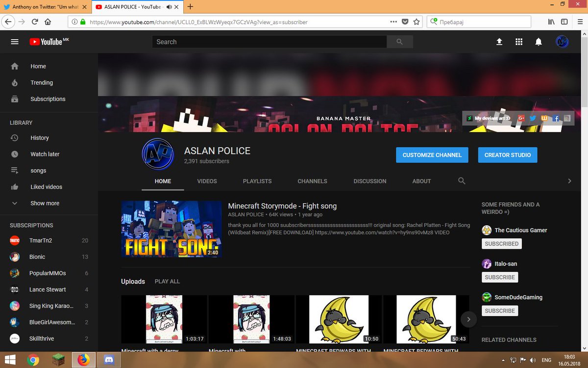Open the Firefox library icon

pos(551,22)
